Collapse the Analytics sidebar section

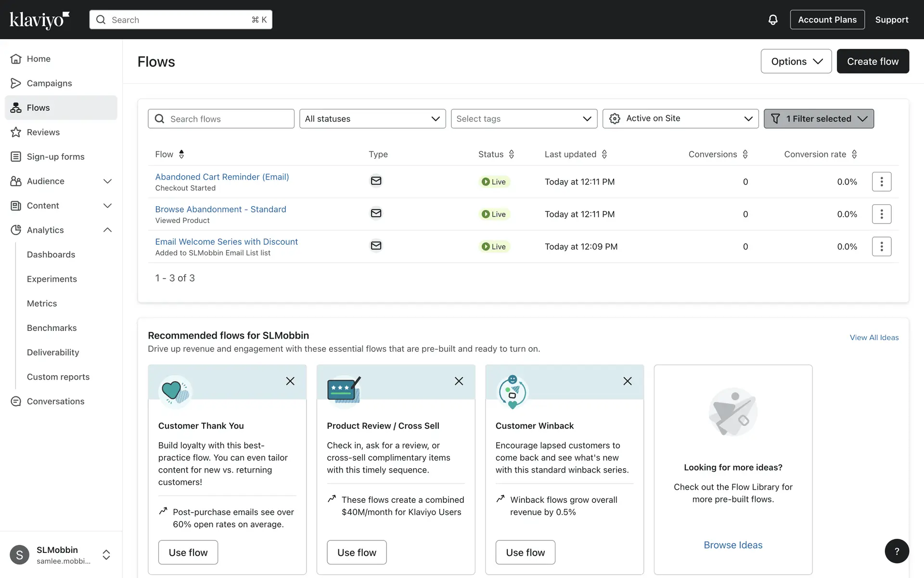pyautogui.click(x=107, y=230)
